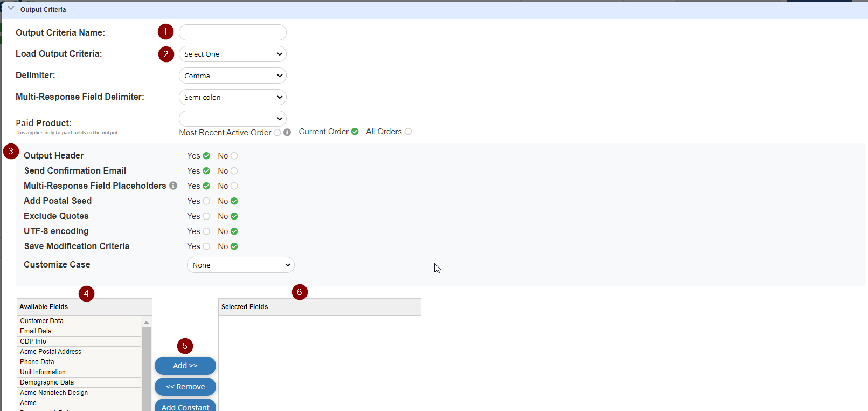Click the Add >> button

click(x=185, y=366)
